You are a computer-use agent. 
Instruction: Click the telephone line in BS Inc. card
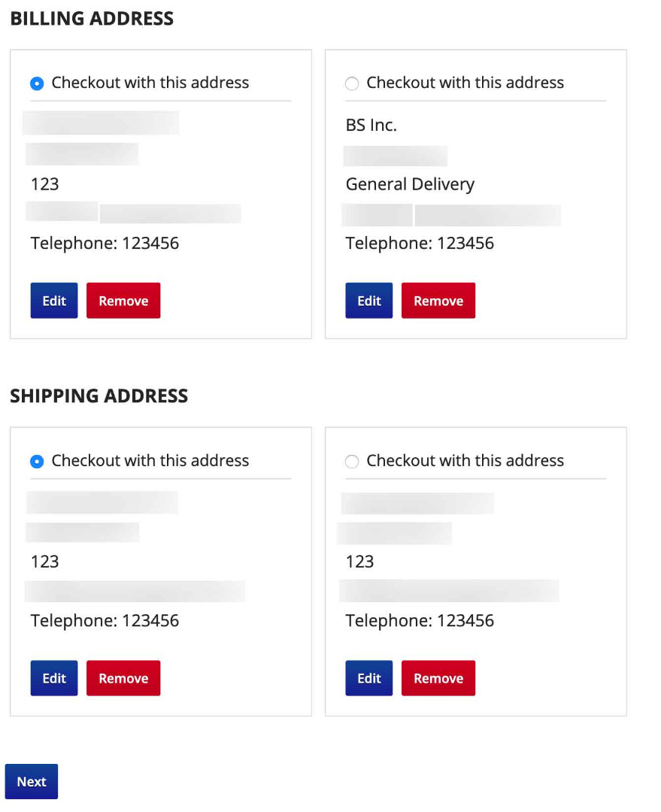pos(420,244)
